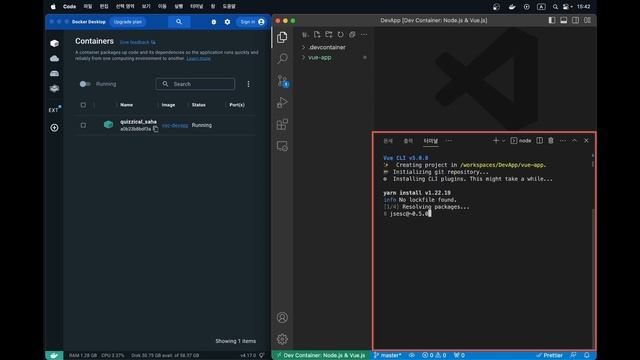Check quizzical_saha container checkbox
The height and width of the screenshot is (360, 640).
(83, 125)
